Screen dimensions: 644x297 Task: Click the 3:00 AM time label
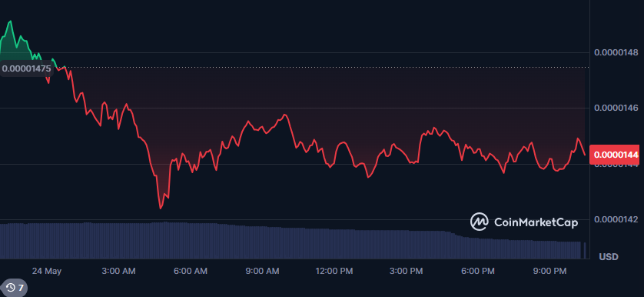point(119,271)
